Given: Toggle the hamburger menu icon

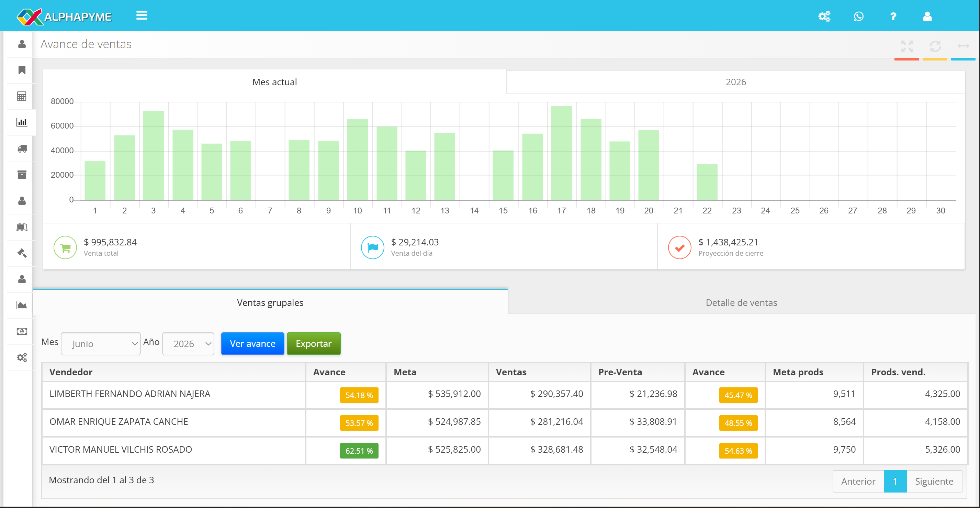Looking at the screenshot, I should point(142,15).
